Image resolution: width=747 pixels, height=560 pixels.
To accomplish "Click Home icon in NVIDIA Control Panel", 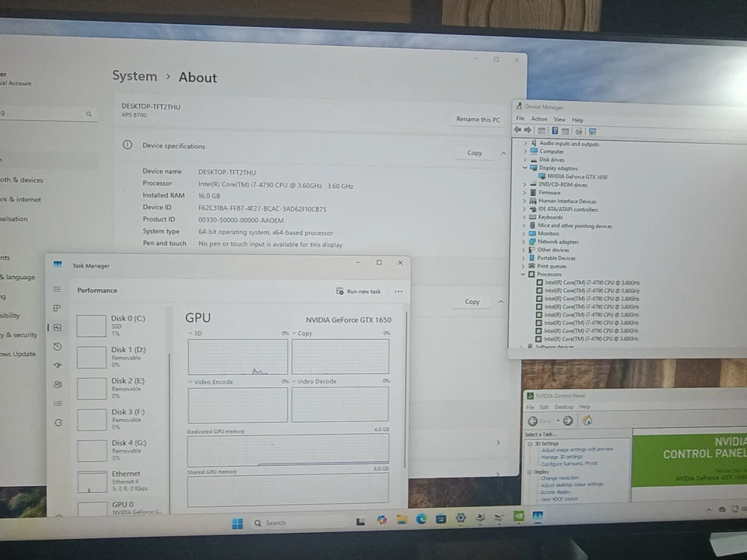I will (587, 420).
